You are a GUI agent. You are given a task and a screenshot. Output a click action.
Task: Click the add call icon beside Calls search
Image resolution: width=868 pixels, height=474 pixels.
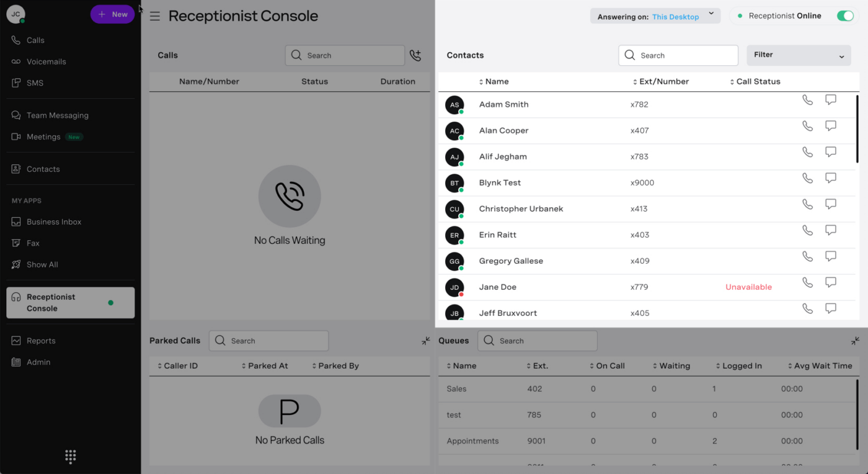pyautogui.click(x=415, y=55)
